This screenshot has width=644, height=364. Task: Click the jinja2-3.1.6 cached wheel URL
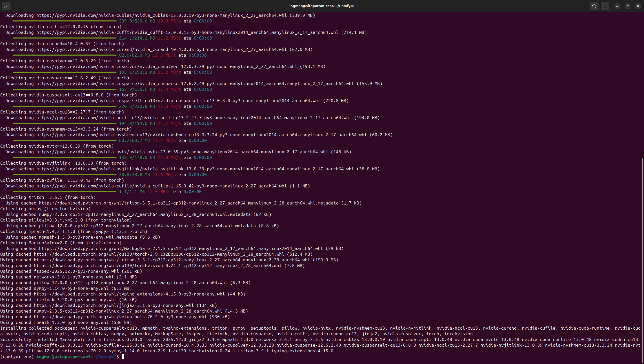[114, 305]
